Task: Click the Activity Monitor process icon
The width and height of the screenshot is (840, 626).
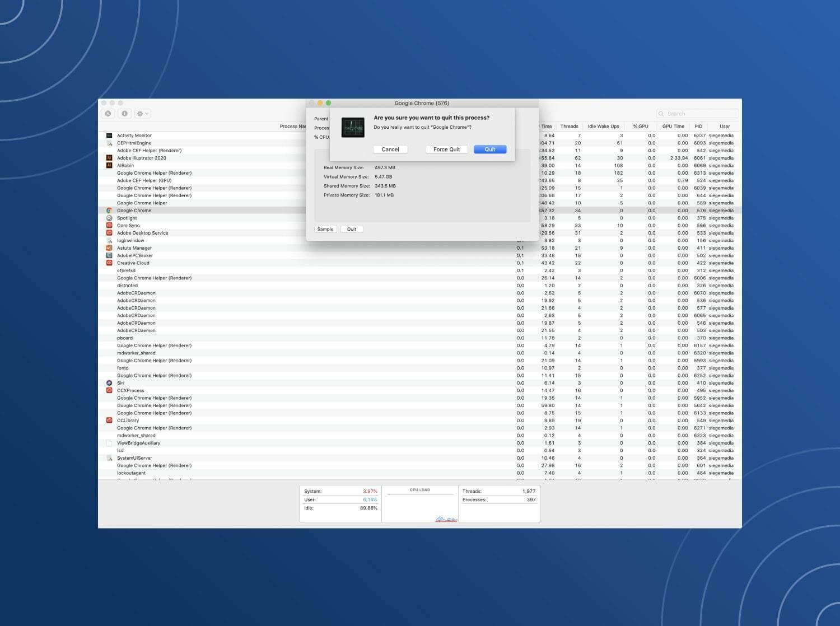Action: coord(109,136)
